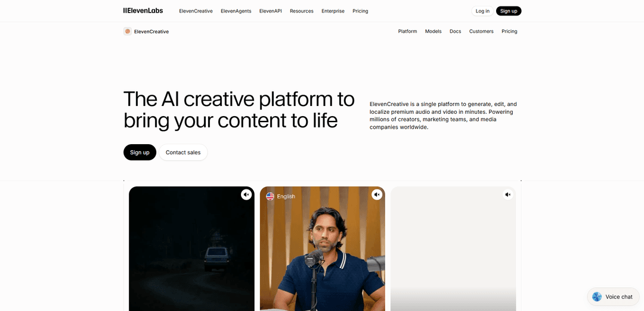Open Pricing in the sub-navigation
The image size is (644, 311).
[509, 31]
